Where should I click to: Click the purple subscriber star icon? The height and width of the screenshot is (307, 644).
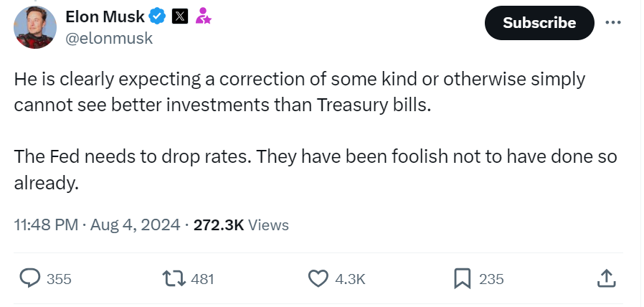(204, 16)
